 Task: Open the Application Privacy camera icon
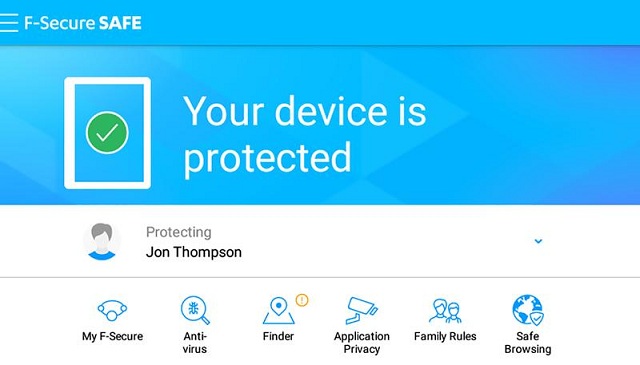click(x=362, y=310)
